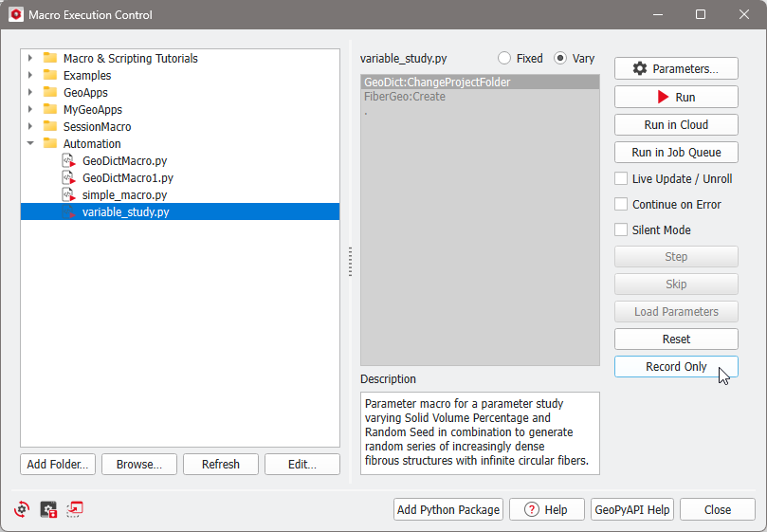
Task: Refresh the macro folder list
Action: [x=221, y=464]
